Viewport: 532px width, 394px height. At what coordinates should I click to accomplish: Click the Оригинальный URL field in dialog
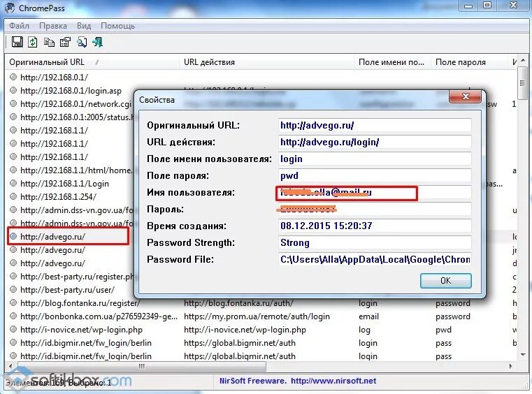(375, 126)
